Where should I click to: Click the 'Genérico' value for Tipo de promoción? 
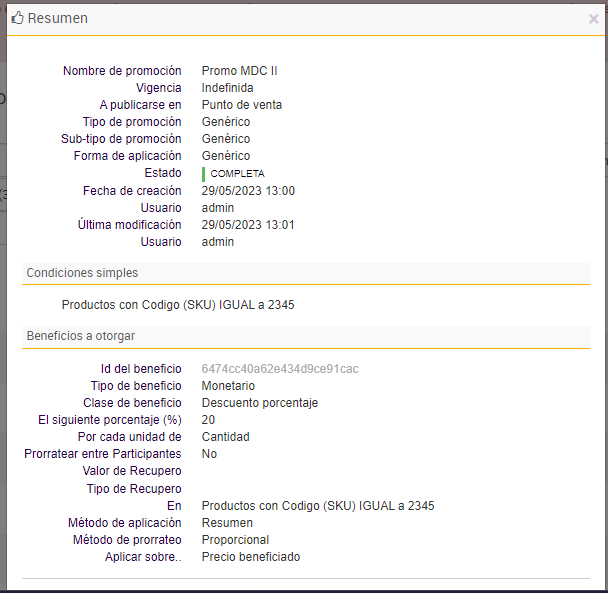226,122
